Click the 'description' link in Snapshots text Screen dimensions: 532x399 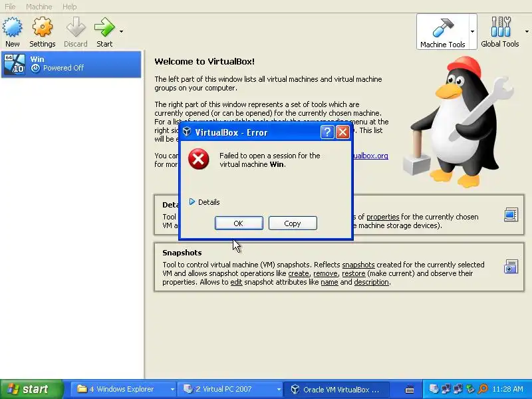point(372,282)
